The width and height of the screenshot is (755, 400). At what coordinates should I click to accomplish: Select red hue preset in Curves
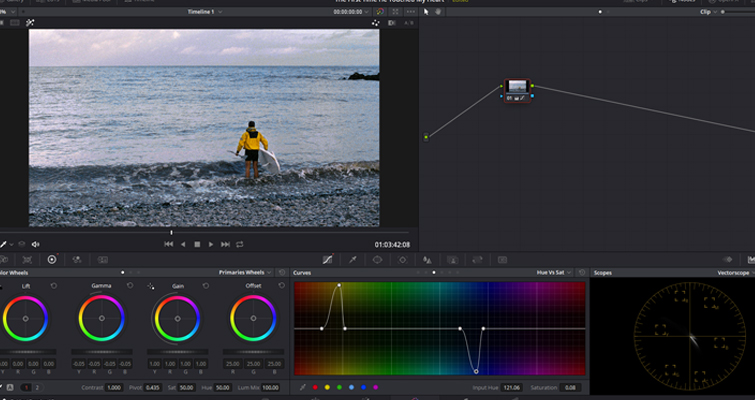click(315, 387)
